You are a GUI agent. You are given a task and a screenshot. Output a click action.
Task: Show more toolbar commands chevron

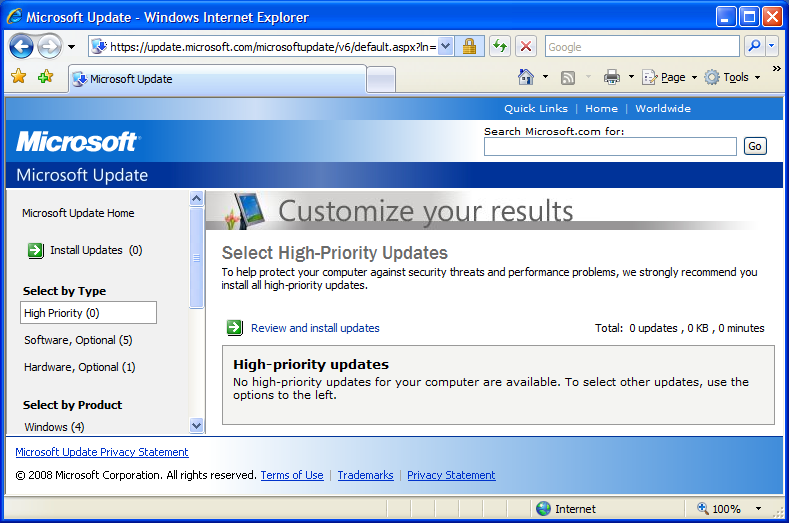776,68
